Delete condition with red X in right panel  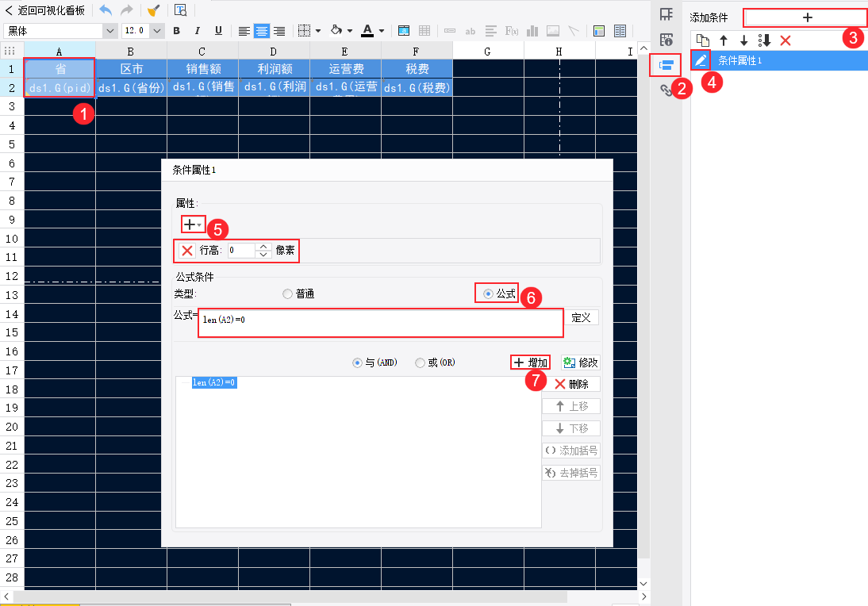coord(785,40)
